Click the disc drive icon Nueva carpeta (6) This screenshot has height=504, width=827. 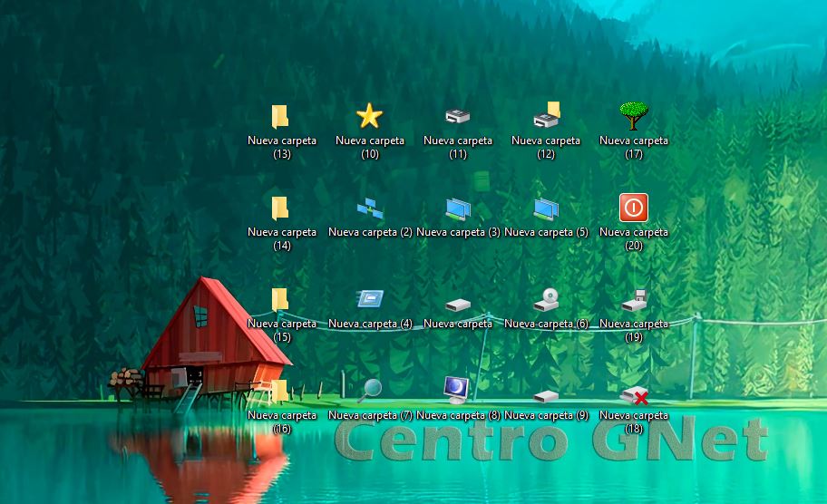coord(546,300)
